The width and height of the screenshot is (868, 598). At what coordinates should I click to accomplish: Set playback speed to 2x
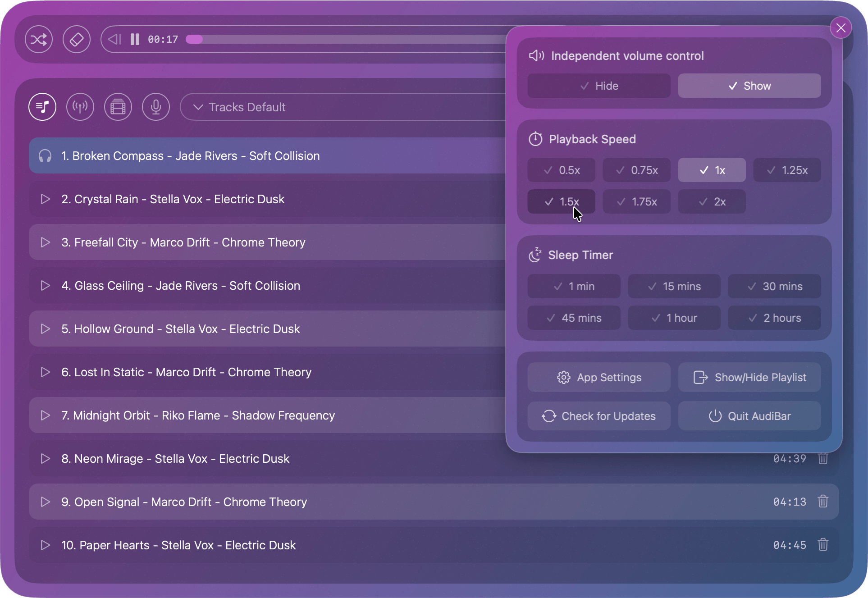tap(712, 201)
